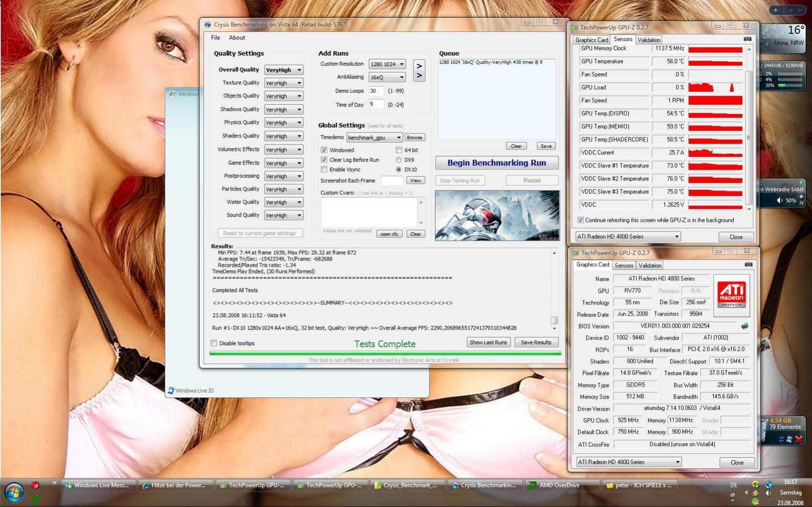The width and height of the screenshot is (812, 507).
Task: Click the Browse button next to Timedemo
Action: (414, 138)
